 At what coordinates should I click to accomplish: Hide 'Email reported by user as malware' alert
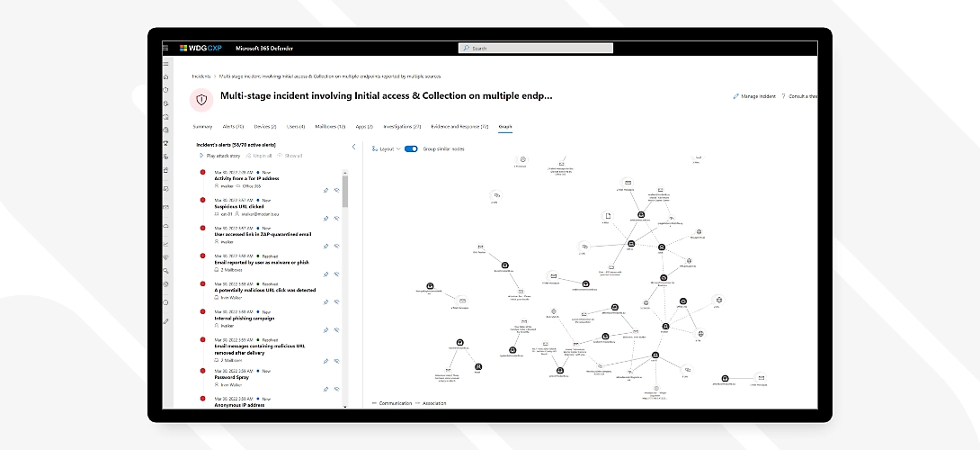coord(336,273)
